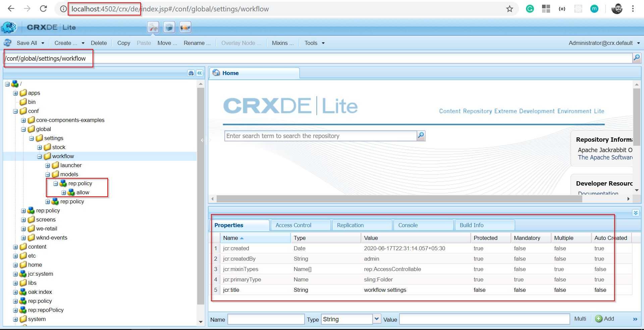Click the repository search magnifier icon

pyautogui.click(x=421, y=136)
